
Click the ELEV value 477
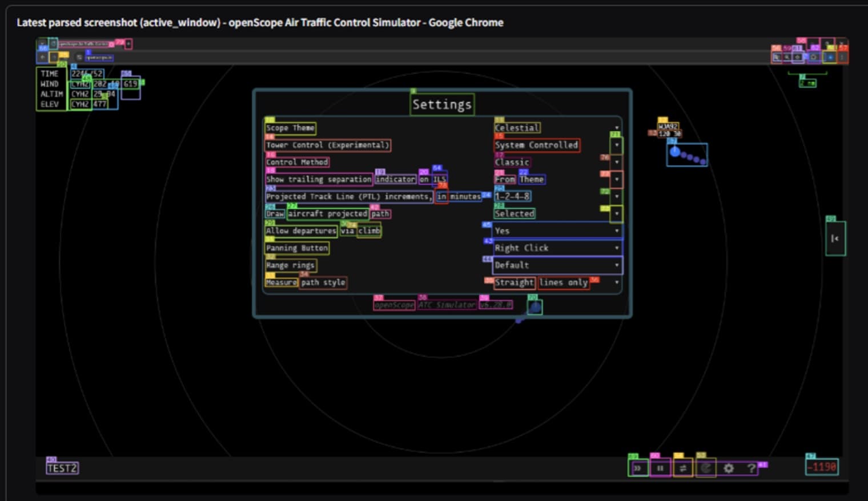click(100, 104)
